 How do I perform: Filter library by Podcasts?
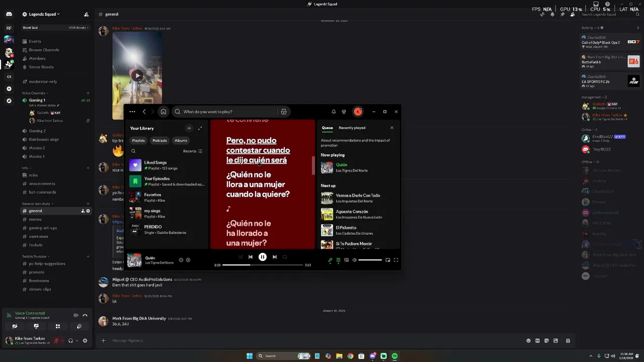159,141
